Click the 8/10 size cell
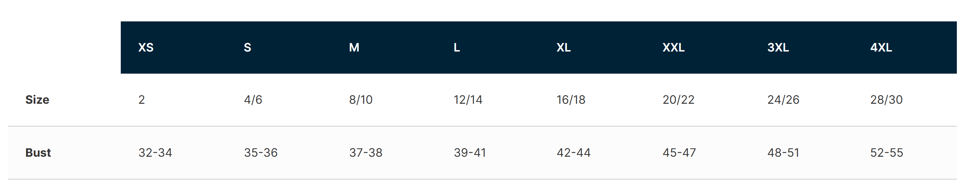 (x=361, y=100)
